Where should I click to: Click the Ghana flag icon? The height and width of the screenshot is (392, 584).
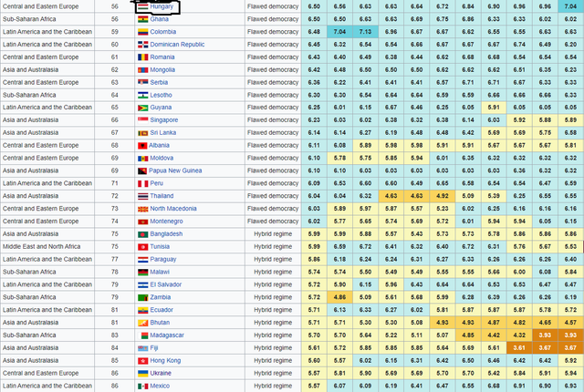point(143,19)
